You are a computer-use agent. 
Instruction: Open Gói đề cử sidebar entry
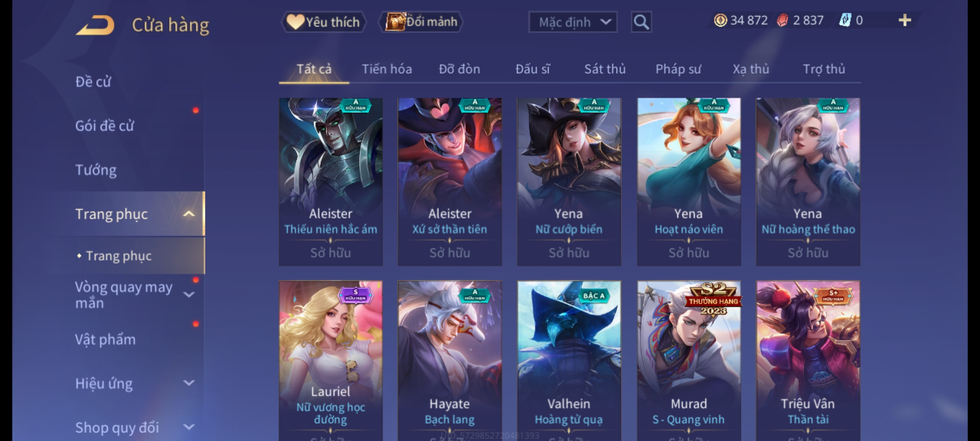click(105, 126)
